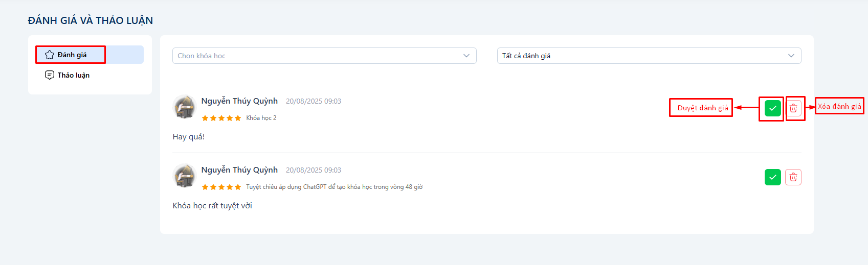Click chevron arrow of rating filter
Image resolution: width=868 pixels, height=265 pixels.
tap(791, 56)
